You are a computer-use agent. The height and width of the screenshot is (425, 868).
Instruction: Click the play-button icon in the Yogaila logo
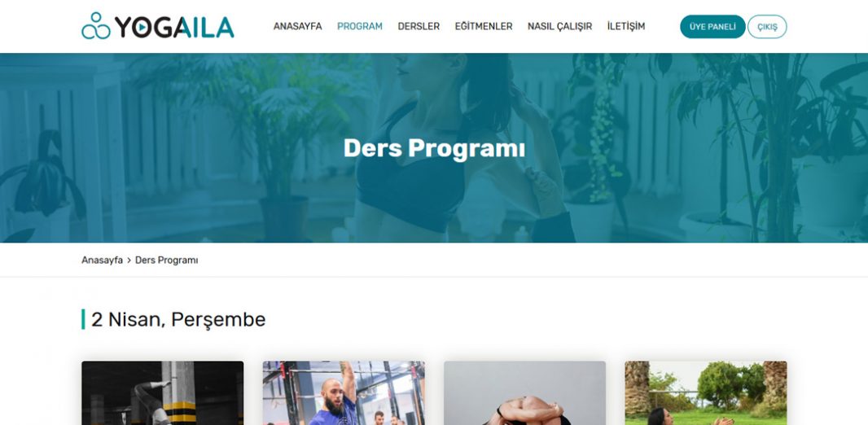point(142,27)
